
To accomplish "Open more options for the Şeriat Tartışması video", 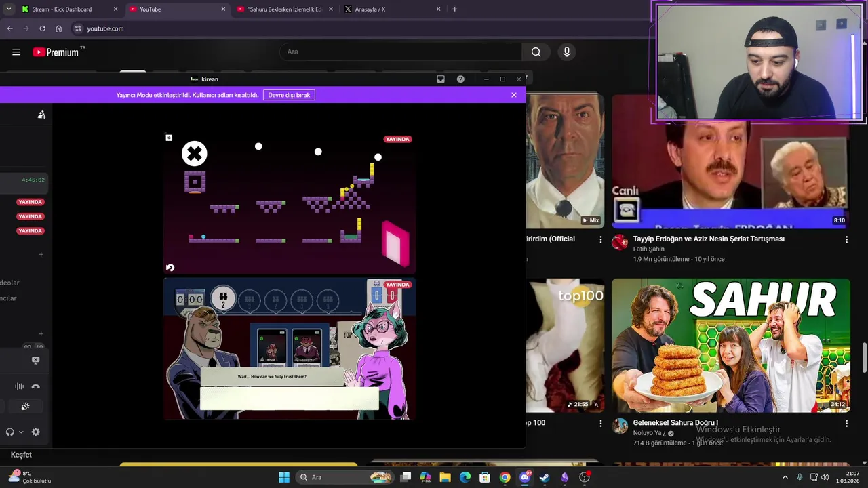I will tap(846, 239).
